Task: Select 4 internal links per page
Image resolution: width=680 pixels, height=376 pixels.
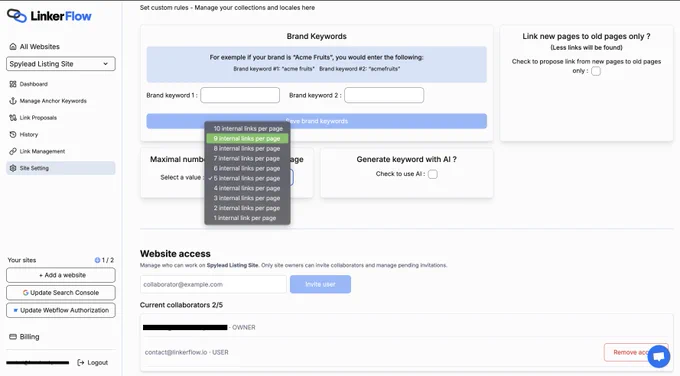Action: coord(247,188)
